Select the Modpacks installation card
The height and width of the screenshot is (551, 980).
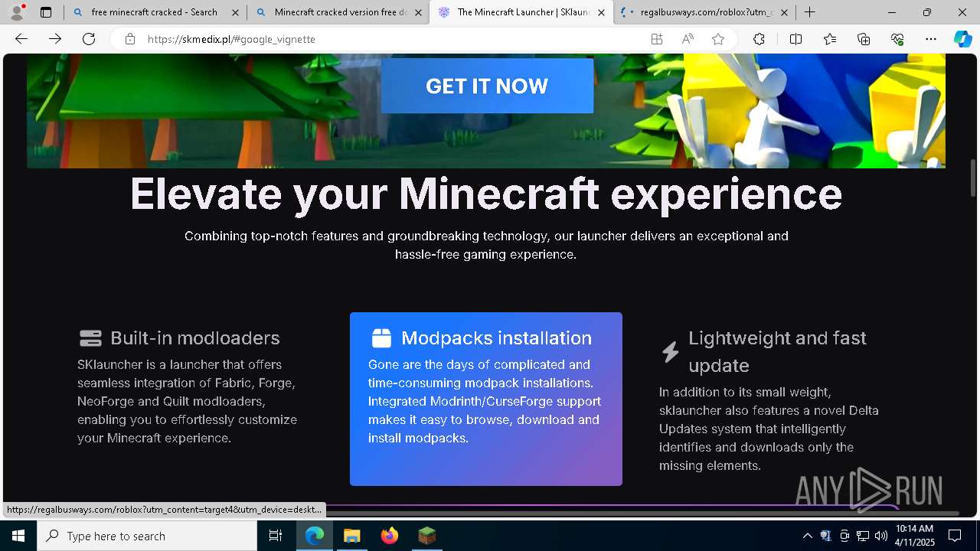(486, 399)
